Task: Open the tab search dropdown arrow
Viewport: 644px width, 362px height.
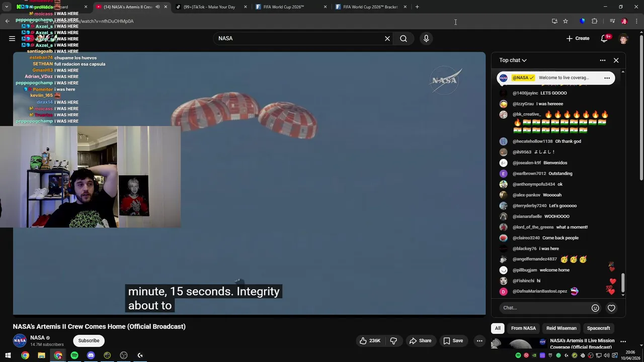Action: tap(7, 7)
